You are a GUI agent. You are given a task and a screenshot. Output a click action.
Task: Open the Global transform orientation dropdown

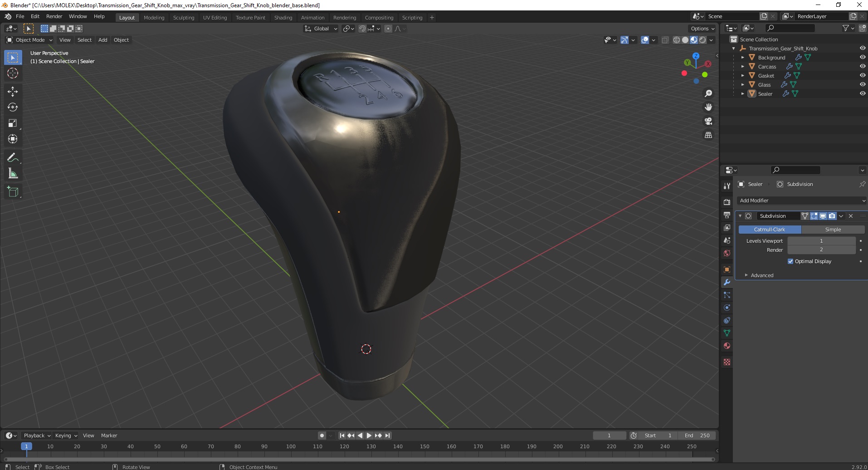[x=321, y=29]
